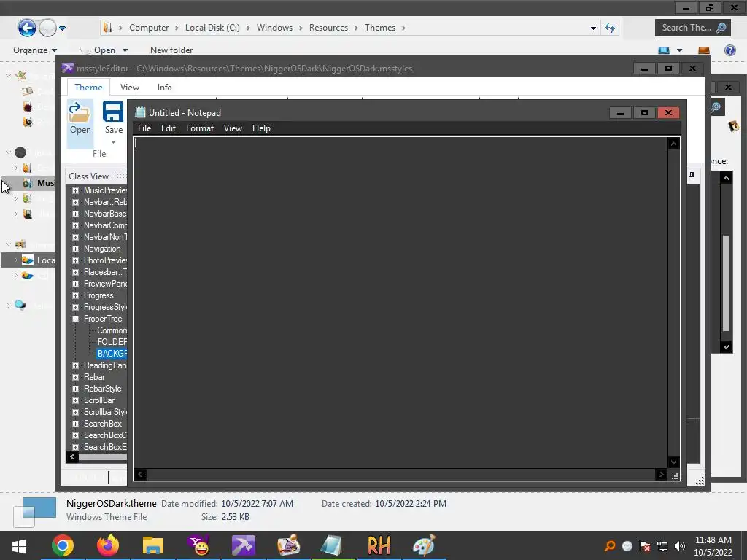This screenshot has width=747, height=560.
Task: Open the Notepad Format menu
Action: pos(200,128)
